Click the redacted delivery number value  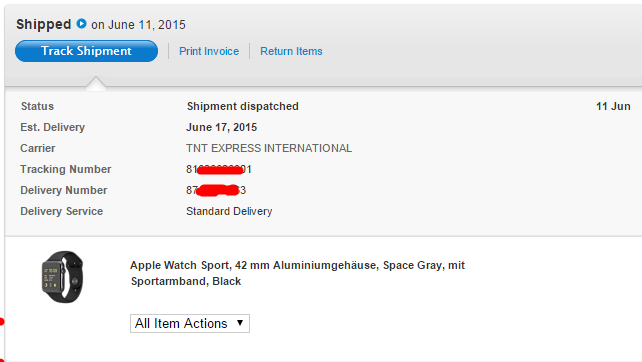[216, 190]
